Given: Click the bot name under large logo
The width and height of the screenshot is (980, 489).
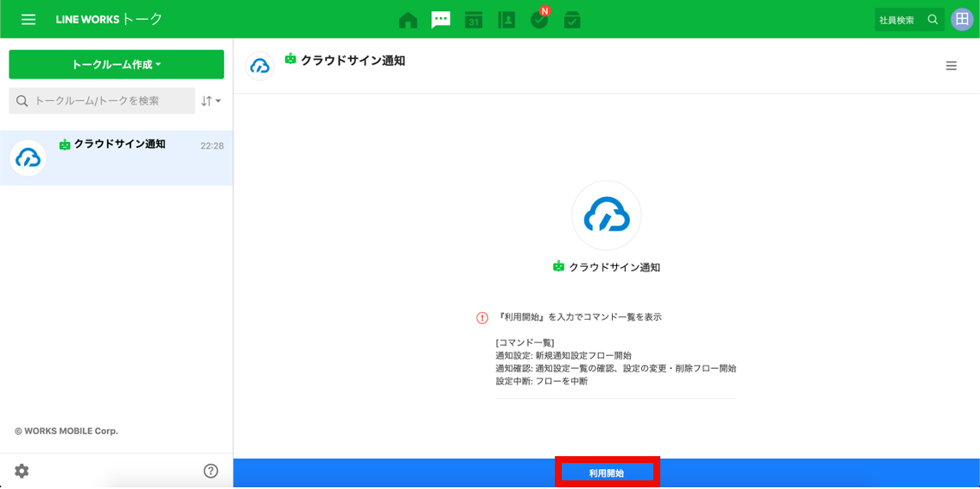Looking at the screenshot, I should (x=614, y=267).
